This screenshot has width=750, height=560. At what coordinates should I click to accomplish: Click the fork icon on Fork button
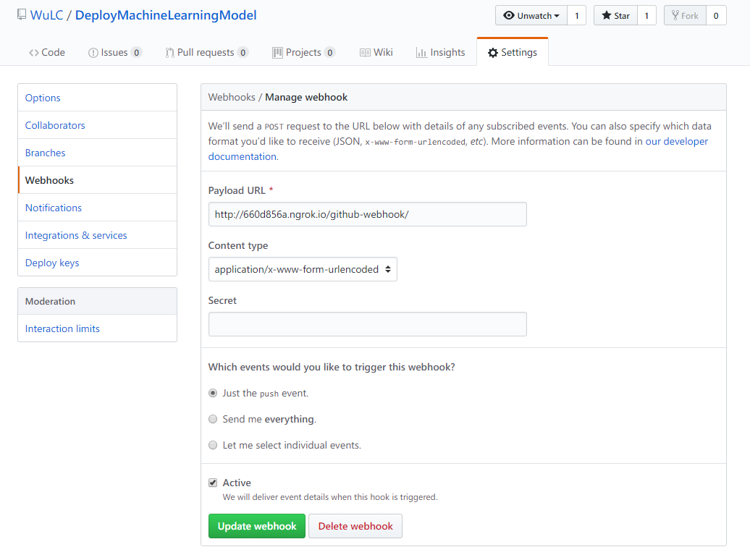pos(675,15)
